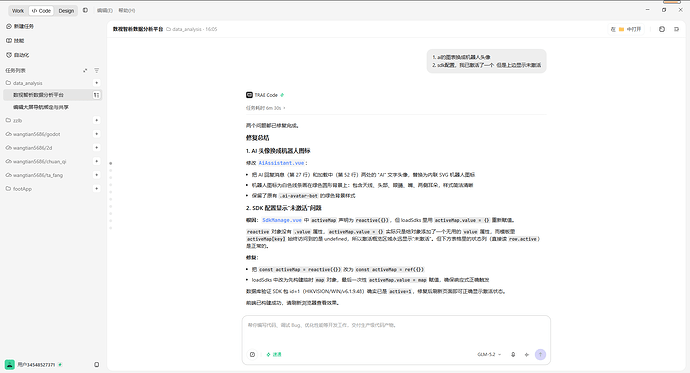The image size is (690, 373).
Task: Add a task to zzlb folder
Action: coord(96,120)
